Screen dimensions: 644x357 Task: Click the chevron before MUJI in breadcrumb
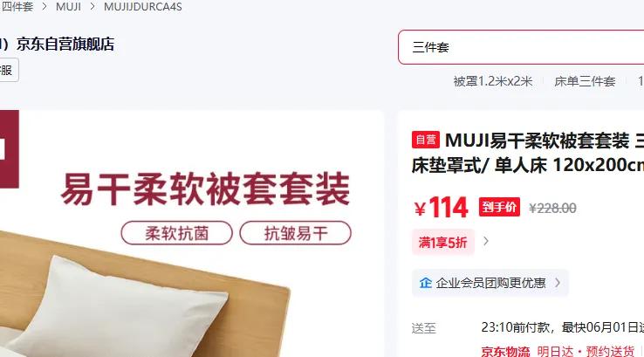click(x=45, y=7)
